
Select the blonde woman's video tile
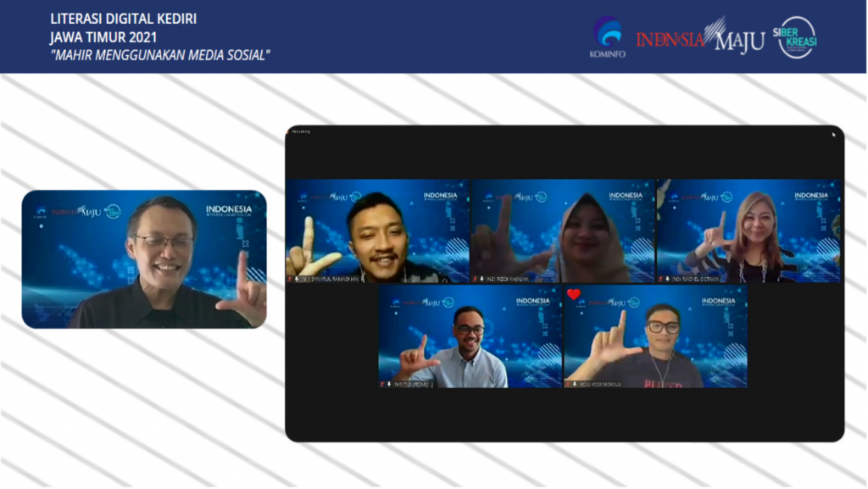click(748, 229)
